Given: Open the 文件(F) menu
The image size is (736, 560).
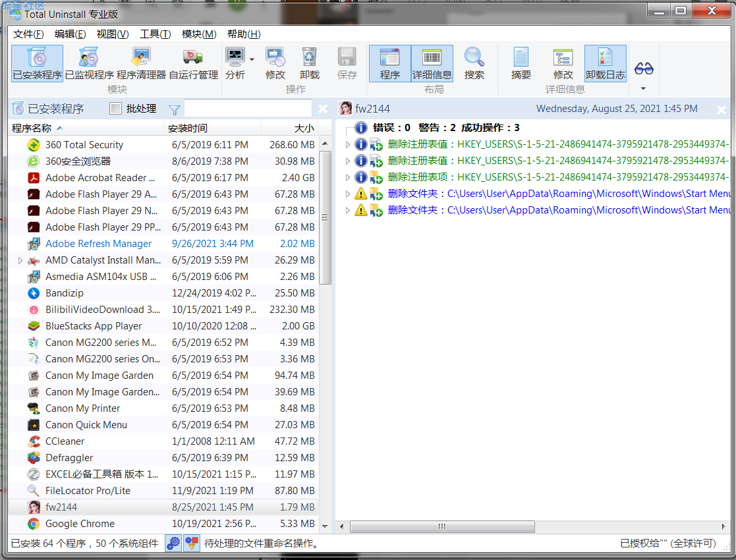Looking at the screenshot, I should pos(28,34).
